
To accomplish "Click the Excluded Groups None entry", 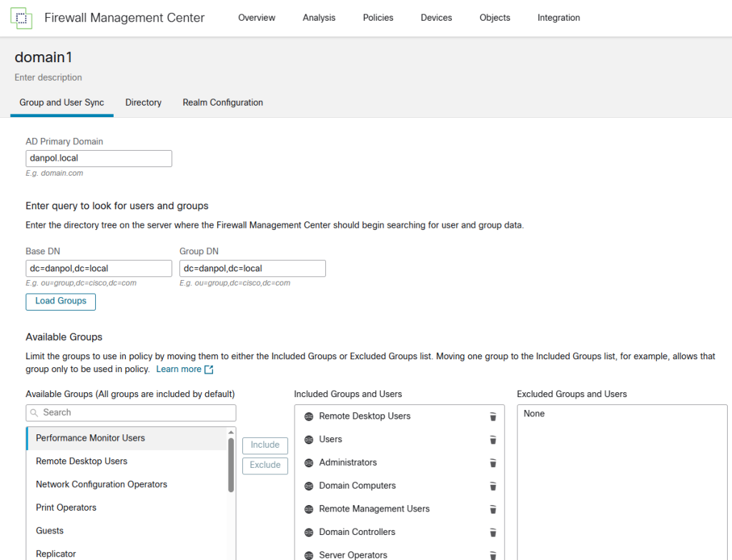I will (x=534, y=414).
